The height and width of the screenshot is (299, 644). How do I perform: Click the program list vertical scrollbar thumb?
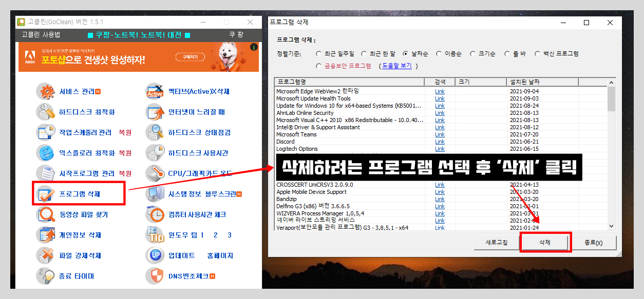click(611, 98)
